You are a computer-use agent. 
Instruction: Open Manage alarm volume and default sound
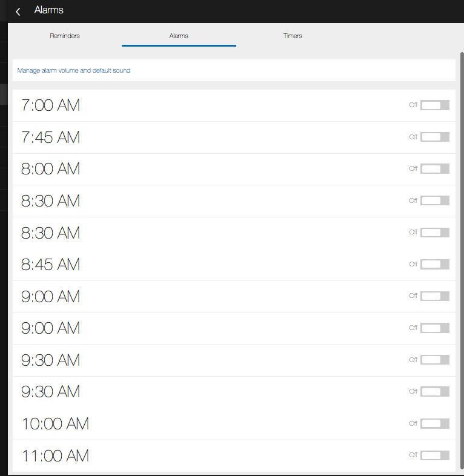pyautogui.click(x=74, y=70)
